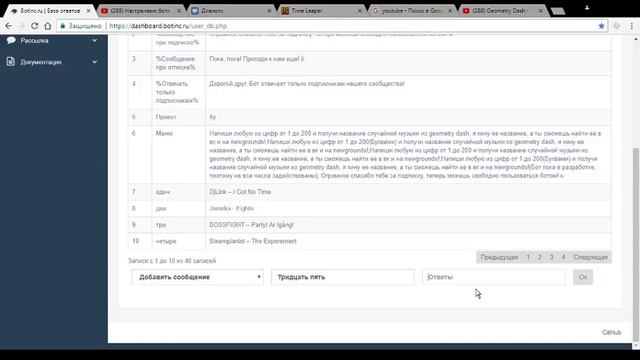The image size is (640, 360).
Task: Click the Следующая pagination button
Action: coord(591,257)
